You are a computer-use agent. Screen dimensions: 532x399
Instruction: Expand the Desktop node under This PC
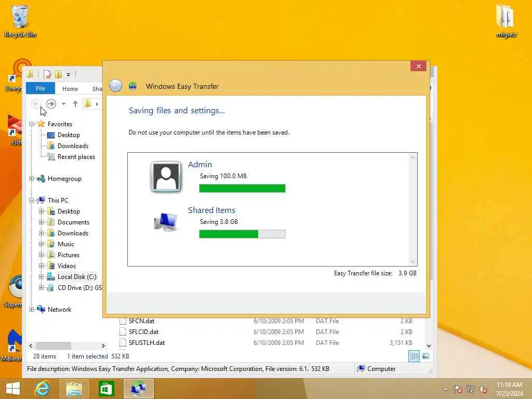(x=42, y=211)
